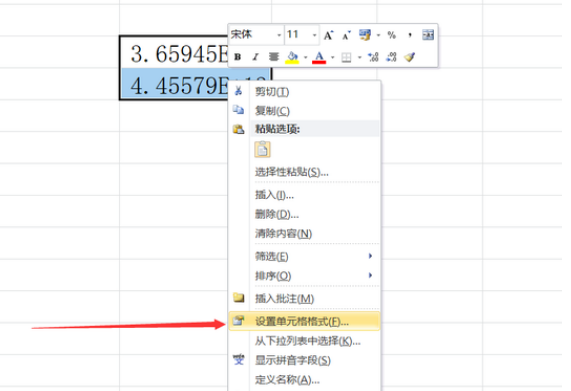This screenshot has width=571, height=391.
Task: Select the cell showing 3.65945E
Action: click(x=175, y=53)
